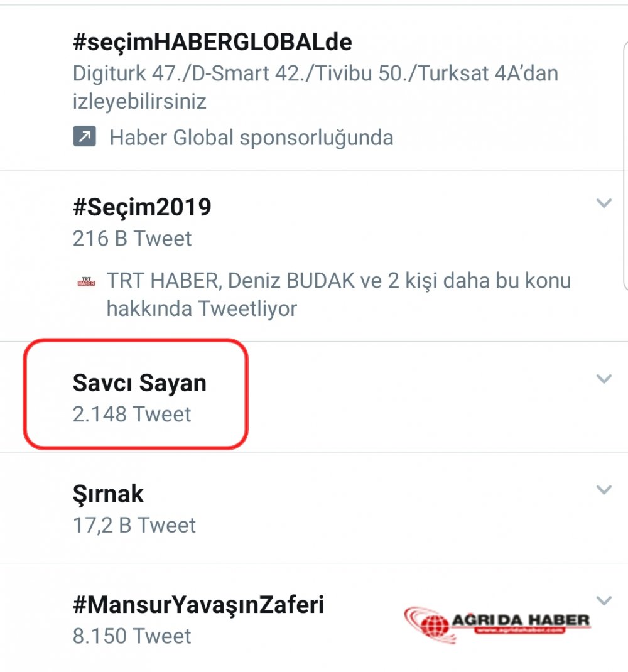This screenshot has height=672, width=628.
Task: Select the Savcı Sayan trending topic
Action: pyautogui.click(x=139, y=382)
